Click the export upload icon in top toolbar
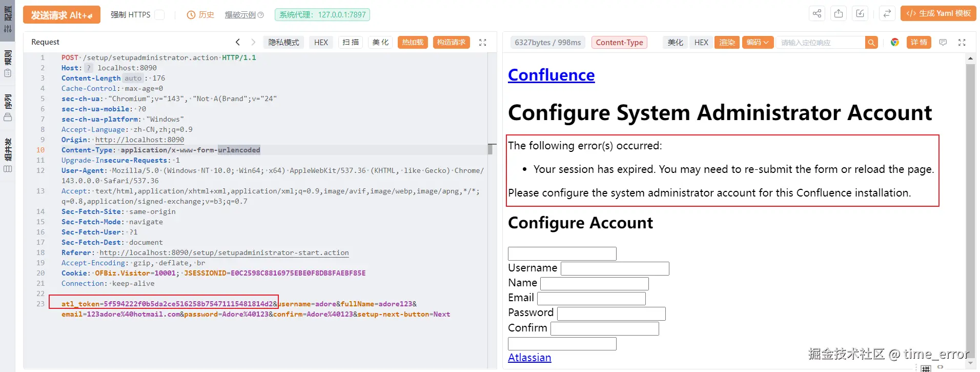This screenshot has height=372, width=980. pos(839,14)
